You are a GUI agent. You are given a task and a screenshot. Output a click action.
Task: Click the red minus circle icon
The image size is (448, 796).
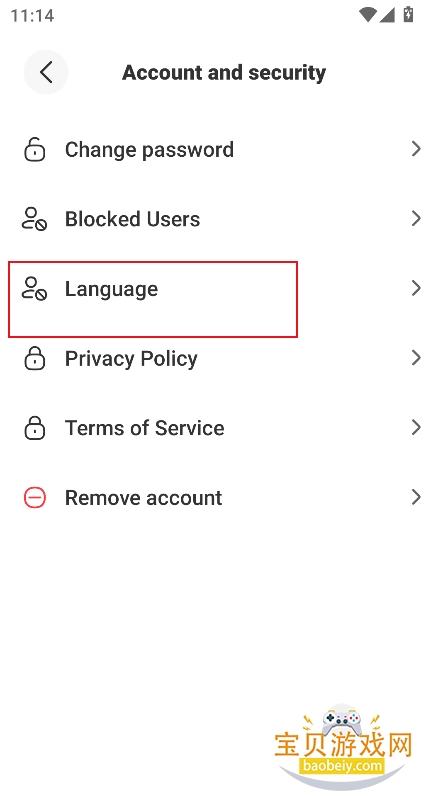[x=35, y=498]
